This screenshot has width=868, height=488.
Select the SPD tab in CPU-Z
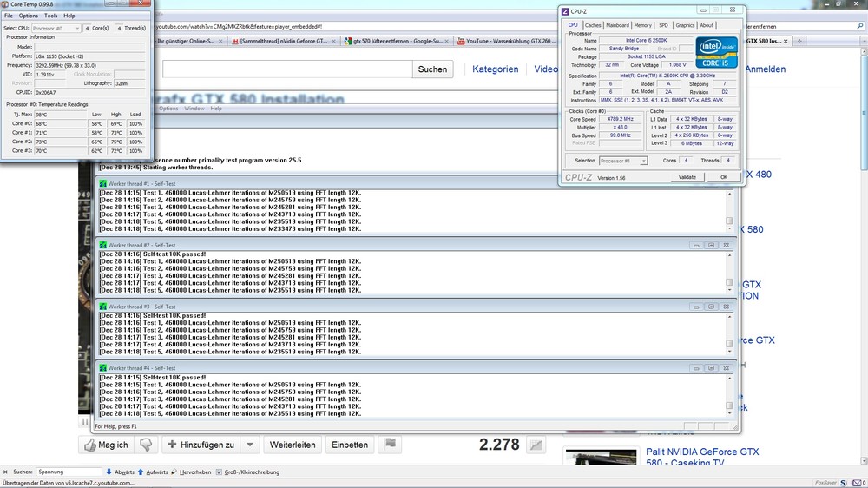pyautogui.click(x=663, y=25)
